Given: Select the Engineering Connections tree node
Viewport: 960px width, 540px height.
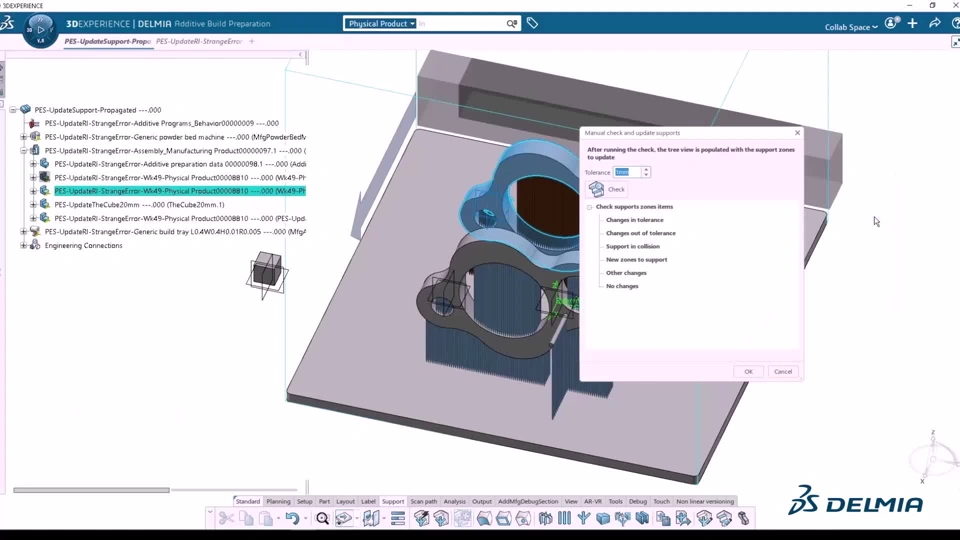Looking at the screenshot, I should 83,246.
